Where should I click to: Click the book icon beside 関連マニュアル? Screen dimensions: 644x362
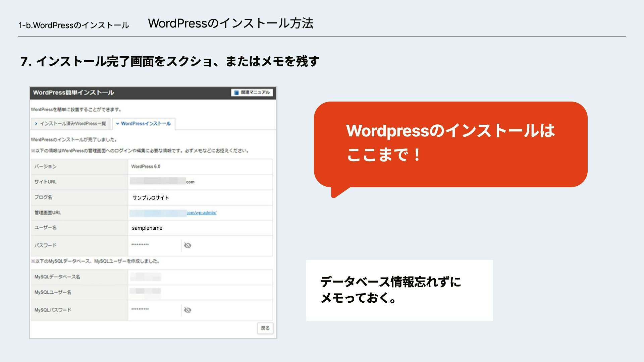[x=236, y=93]
